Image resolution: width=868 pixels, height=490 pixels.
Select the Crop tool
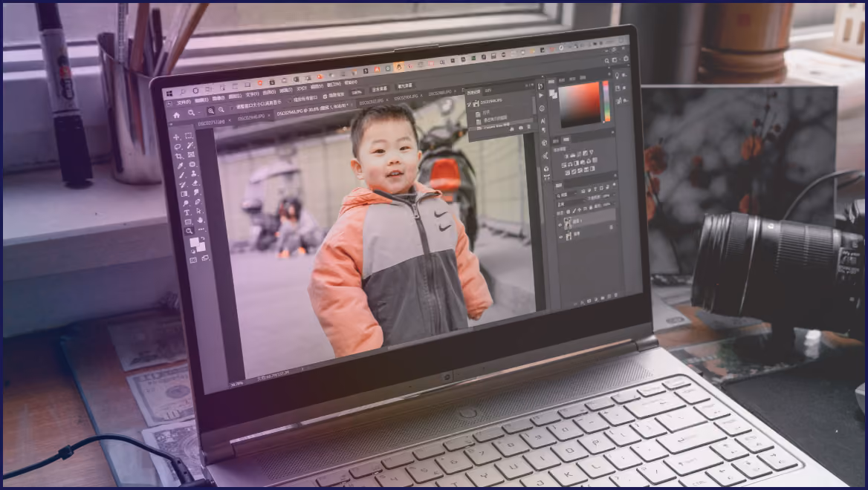click(x=179, y=156)
